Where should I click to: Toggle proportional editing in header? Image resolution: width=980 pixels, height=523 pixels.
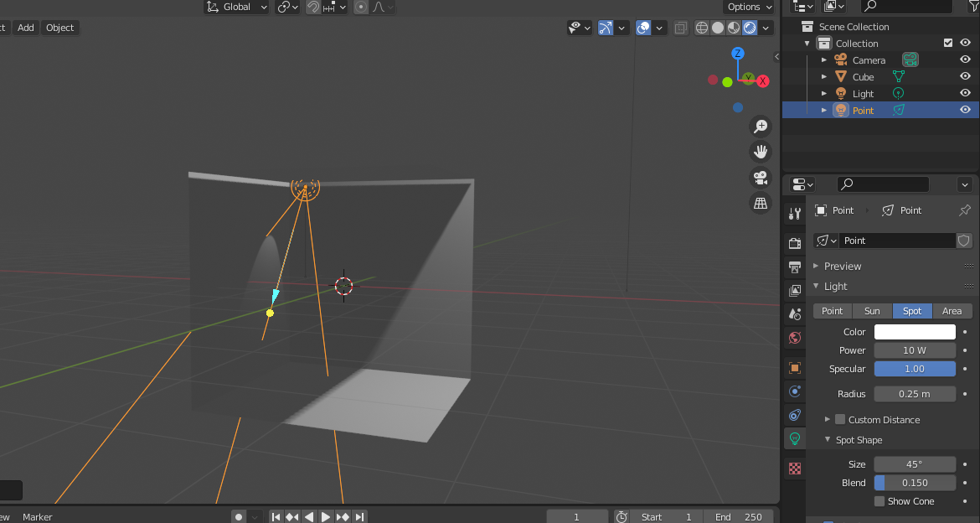[361, 7]
